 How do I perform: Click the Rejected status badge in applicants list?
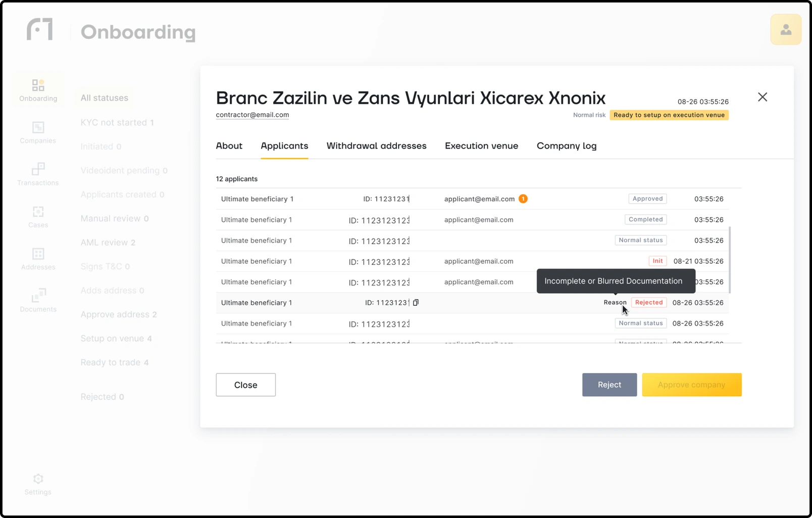tap(649, 302)
